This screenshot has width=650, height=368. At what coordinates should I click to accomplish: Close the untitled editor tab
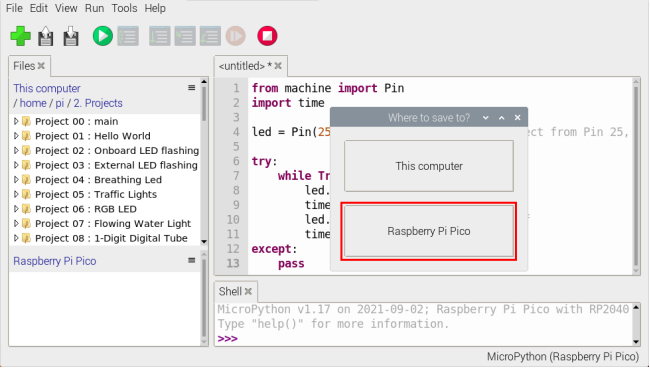pyautogui.click(x=278, y=66)
